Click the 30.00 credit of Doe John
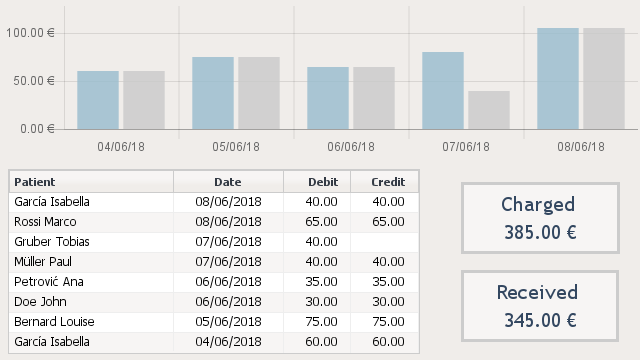The width and height of the screenshot is (640, 360). pos(388,302)
